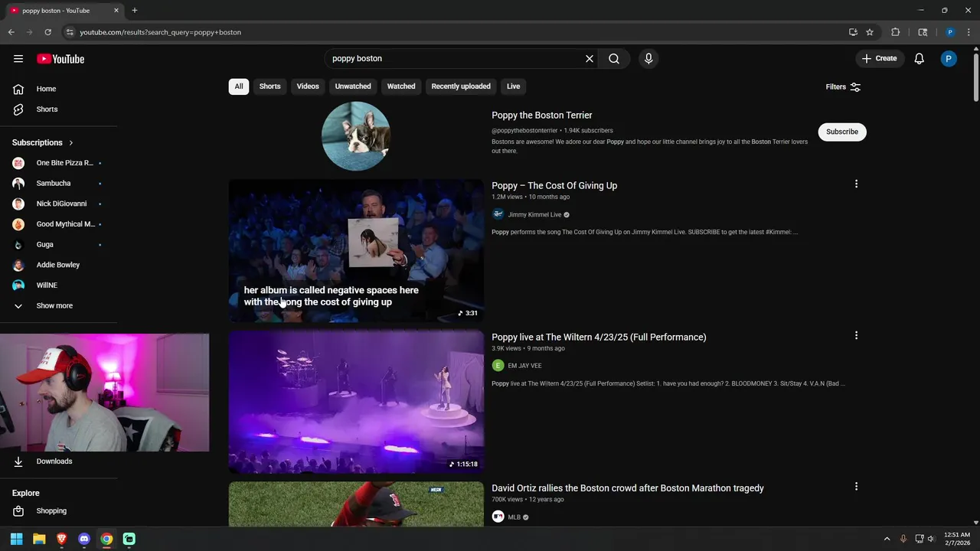Select the Videos filter chip
The image size is (980, 551).
(308, 86)
